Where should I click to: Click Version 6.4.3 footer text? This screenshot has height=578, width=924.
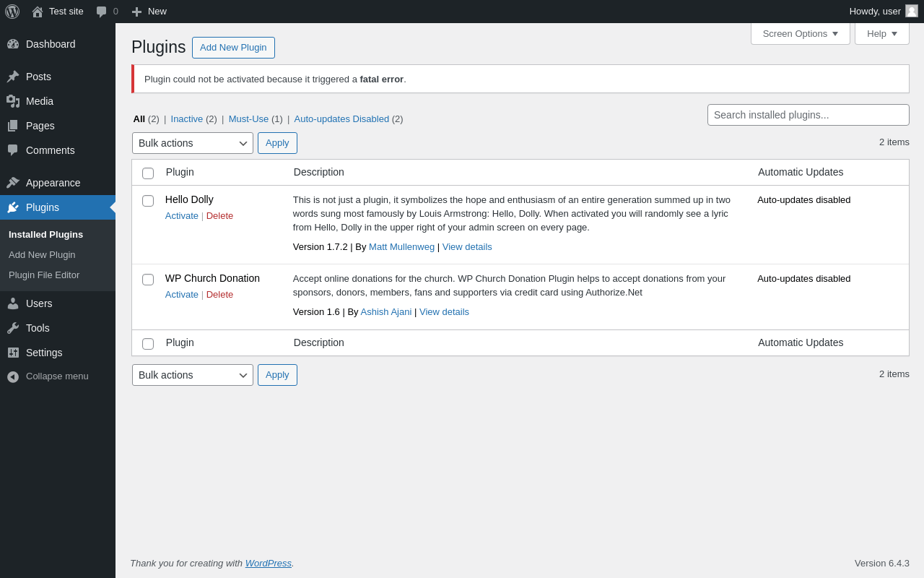tap(882, 564)
